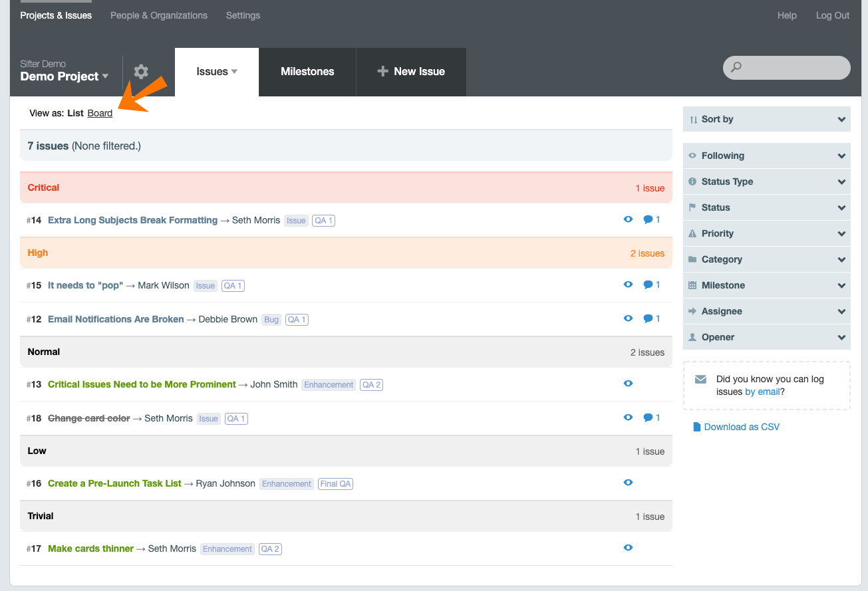Click the Assignee arrow icon

[692, 311]
